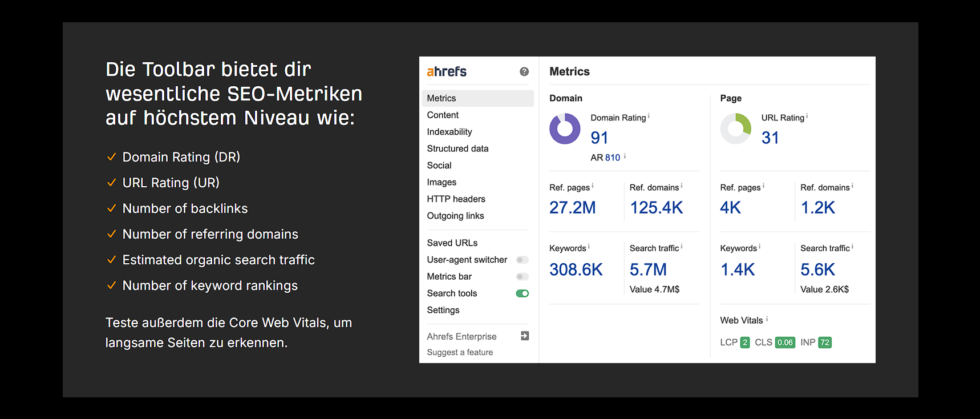Click 'URL Rating (UR)' list item

pyautogui.click(x=171, y=183)
